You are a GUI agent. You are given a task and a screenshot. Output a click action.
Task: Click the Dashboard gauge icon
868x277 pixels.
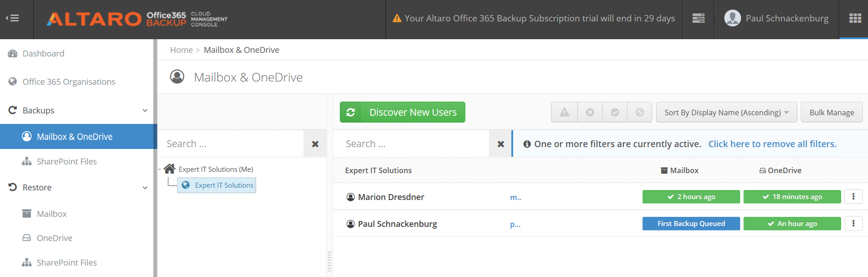coord(13,53)
